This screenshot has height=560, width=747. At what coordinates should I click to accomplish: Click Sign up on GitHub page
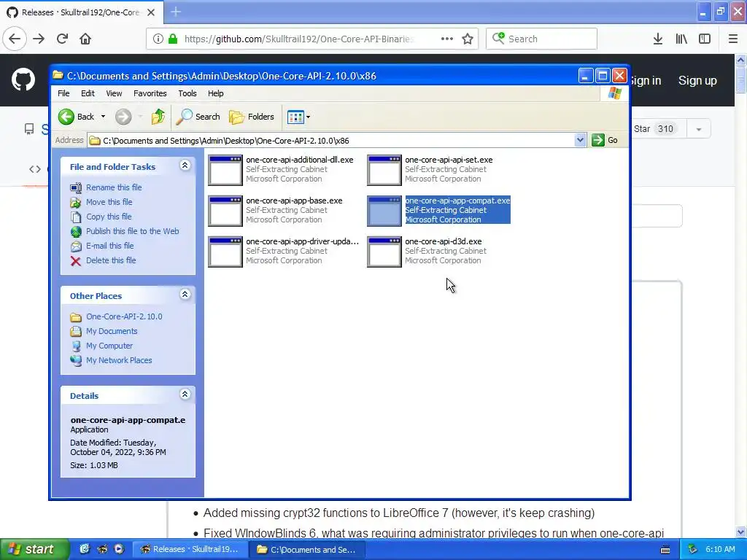[x=697, y=80]
